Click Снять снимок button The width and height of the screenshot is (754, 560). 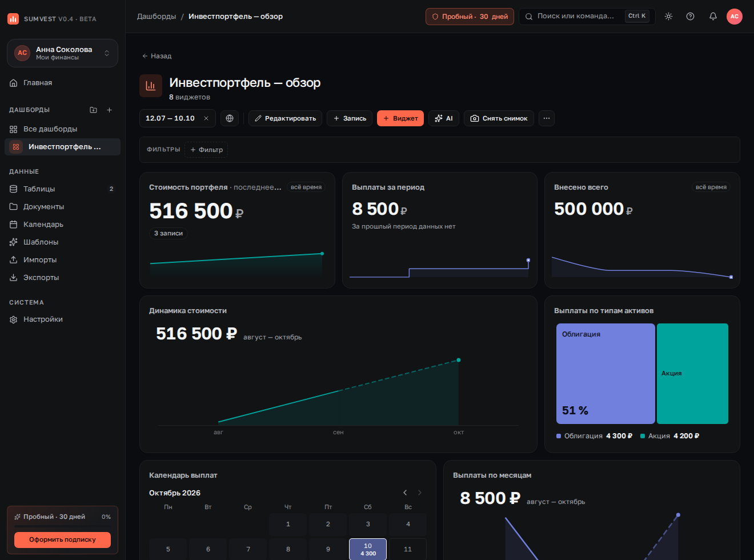pyautogui.click(x=499, y=118)
